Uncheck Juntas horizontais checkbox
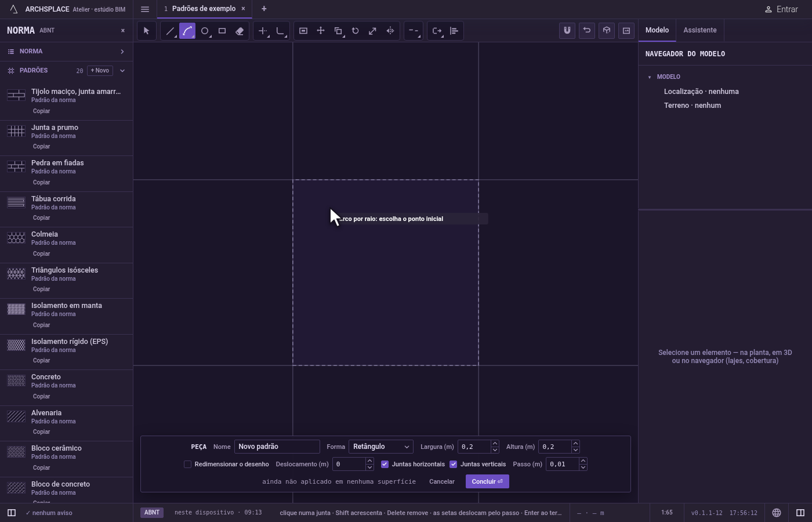The height and width of the screenshot is (522, 812). [385, 464]
